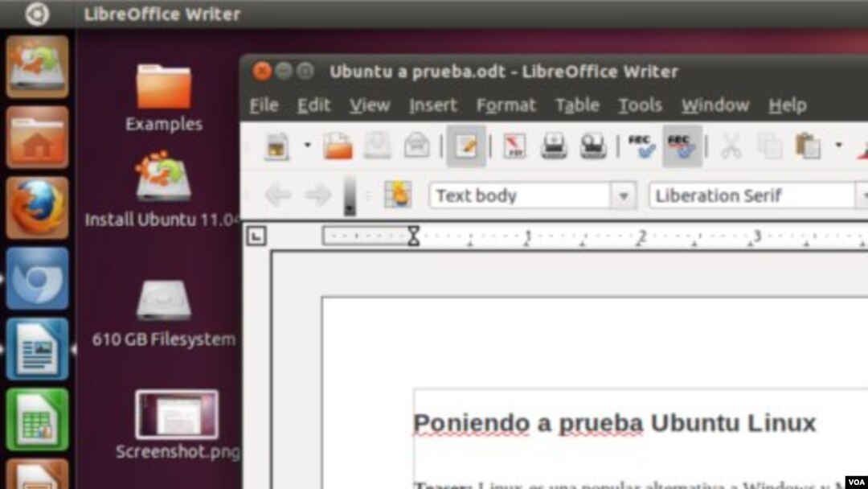This screenshot has width=868, height=489.
Task: Open the Paste options dropdown arrow
Action: [838, 146]
